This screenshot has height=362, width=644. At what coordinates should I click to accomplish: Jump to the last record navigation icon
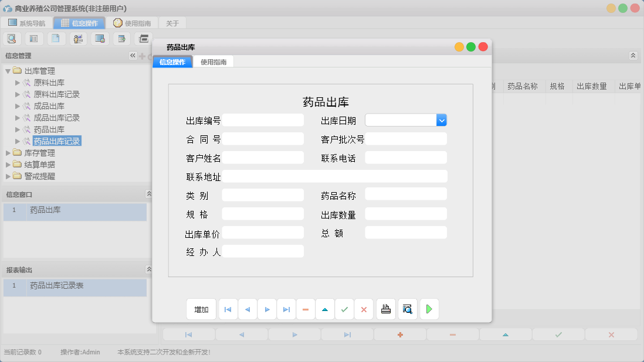tap(286, 309)
